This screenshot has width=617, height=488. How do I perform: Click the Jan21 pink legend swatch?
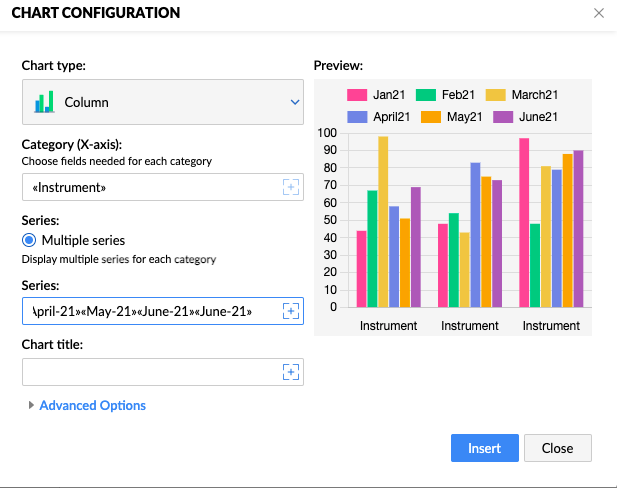pos(357,95)
